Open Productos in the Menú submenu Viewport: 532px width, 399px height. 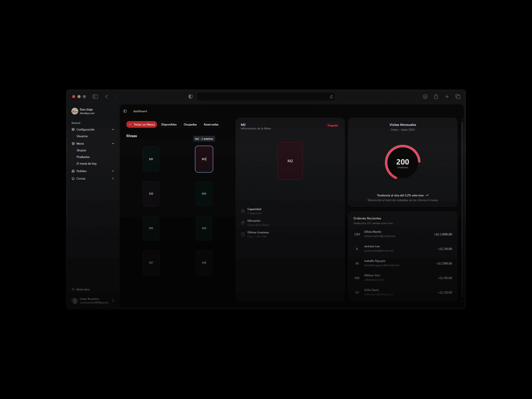coord(83,157)
